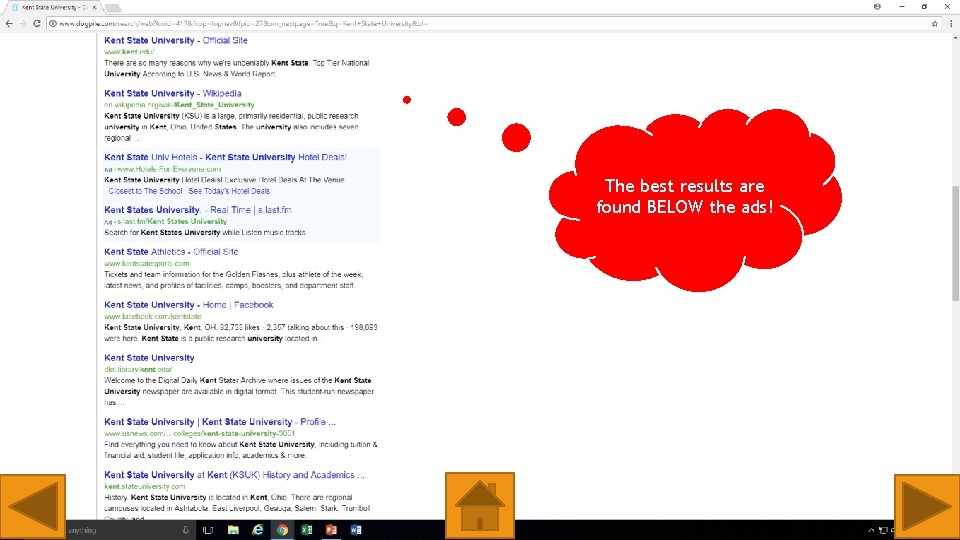The image size is (960, 540).
Task: Open Task View on the taskbar
Action: coord(208,530)
